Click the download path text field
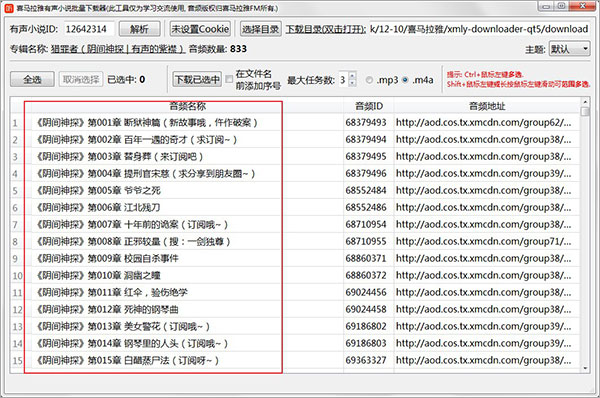This screenshot has height=398, width=600. pos(479,29)
